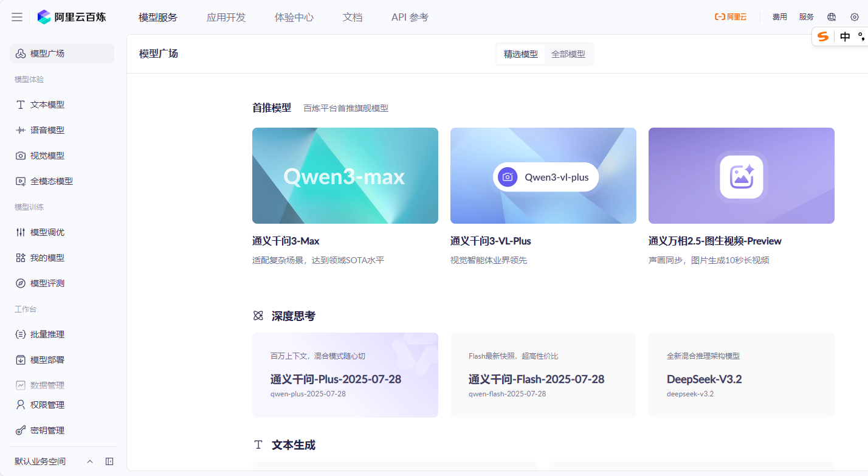Click the Sogou input method S icon
This screenshot has height=476, width=868.
point(823,36)
